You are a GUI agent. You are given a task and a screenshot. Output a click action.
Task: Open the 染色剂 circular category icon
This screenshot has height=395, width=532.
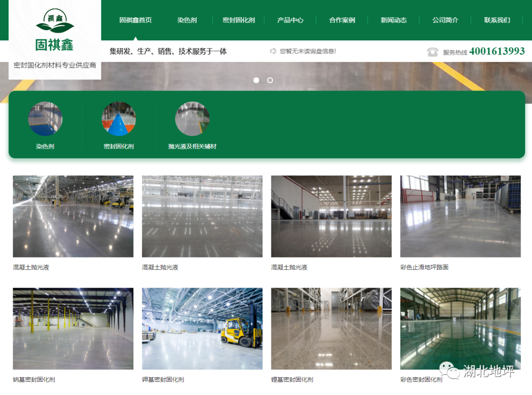pos(45,119)
